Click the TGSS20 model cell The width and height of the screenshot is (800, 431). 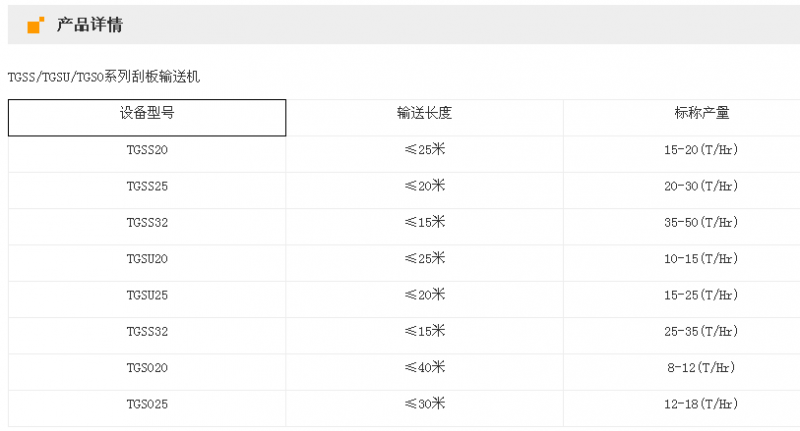(x=147, y=154)
